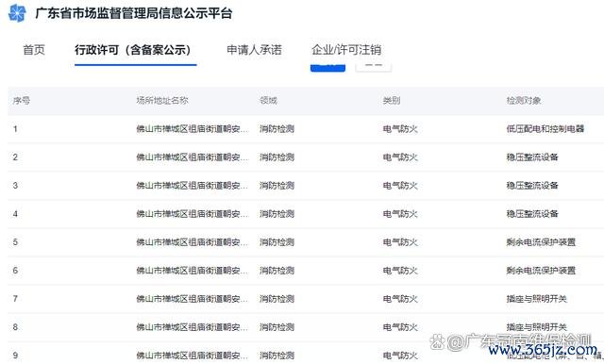Click the 领域 column header

268,101
